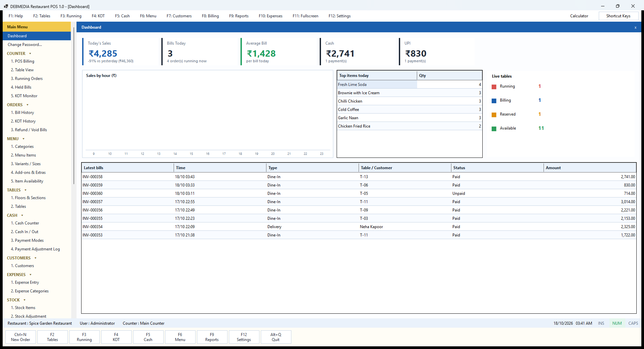Go to Refund / Void Bills
This screenshot has height=349, width=644.
[x=29, y=130]
